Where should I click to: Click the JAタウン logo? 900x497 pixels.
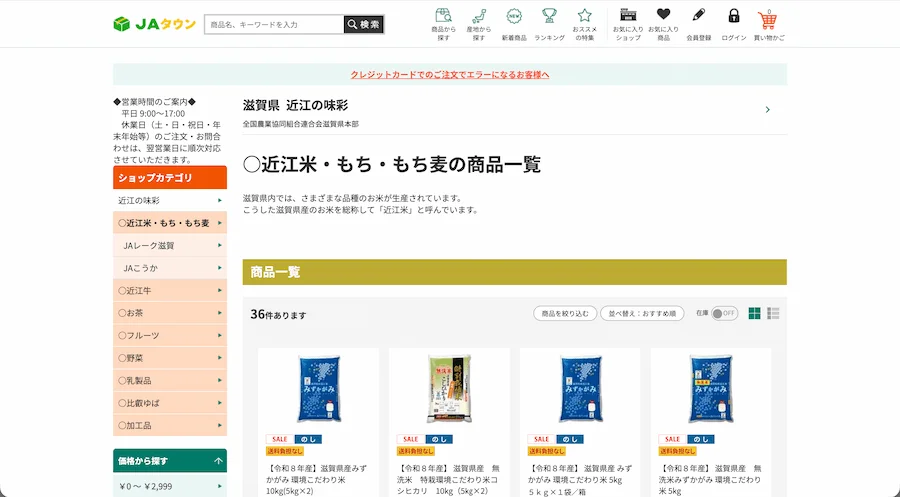pos(154,24)
